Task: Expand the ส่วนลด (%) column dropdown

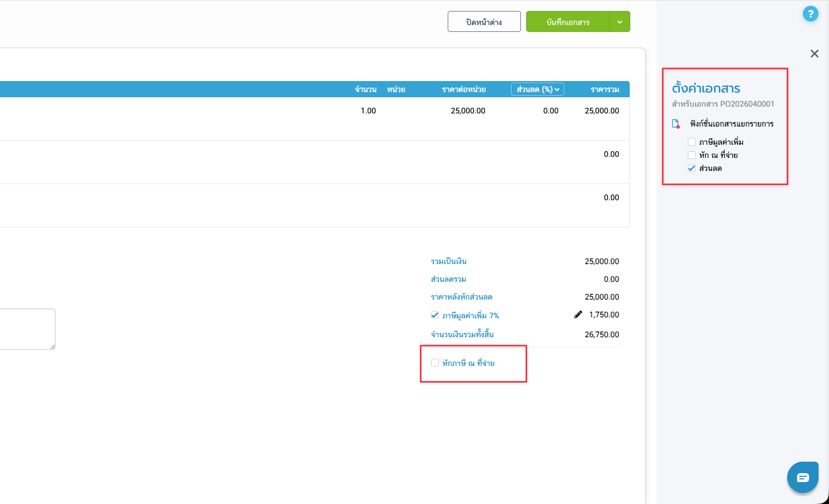Action: (537, 89)
